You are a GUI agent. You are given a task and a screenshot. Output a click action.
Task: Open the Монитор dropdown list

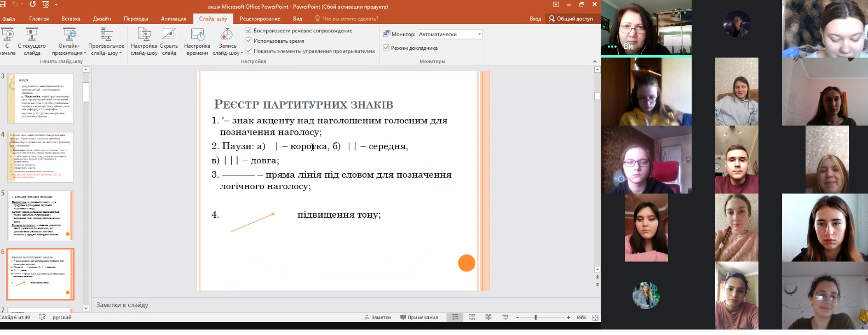pyautogui.click(x=479, y=34)
